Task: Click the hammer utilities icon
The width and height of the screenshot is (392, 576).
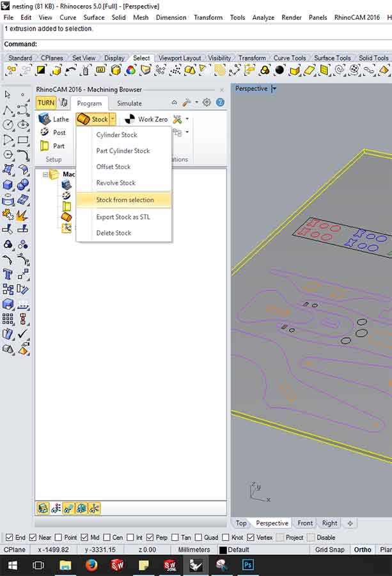Action: pos(187,102)
